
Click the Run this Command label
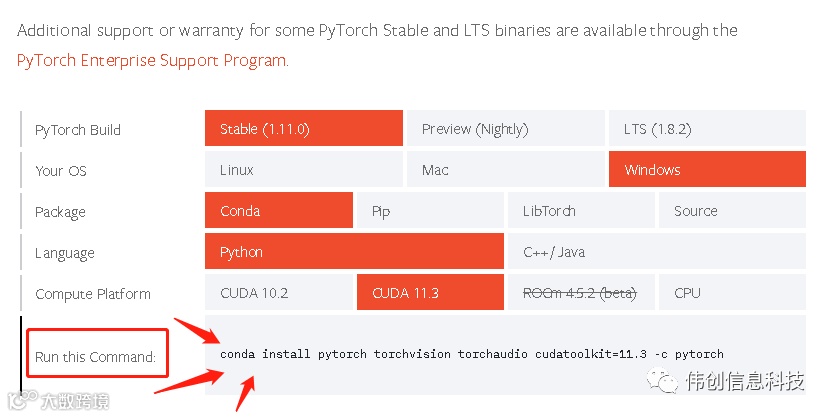click(96, 357)
